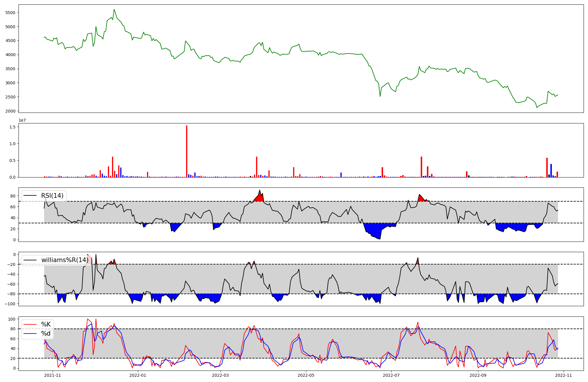588x382 pixels.
Task: Click the 2022-03 x-axis date label
Action: (220, 375)
